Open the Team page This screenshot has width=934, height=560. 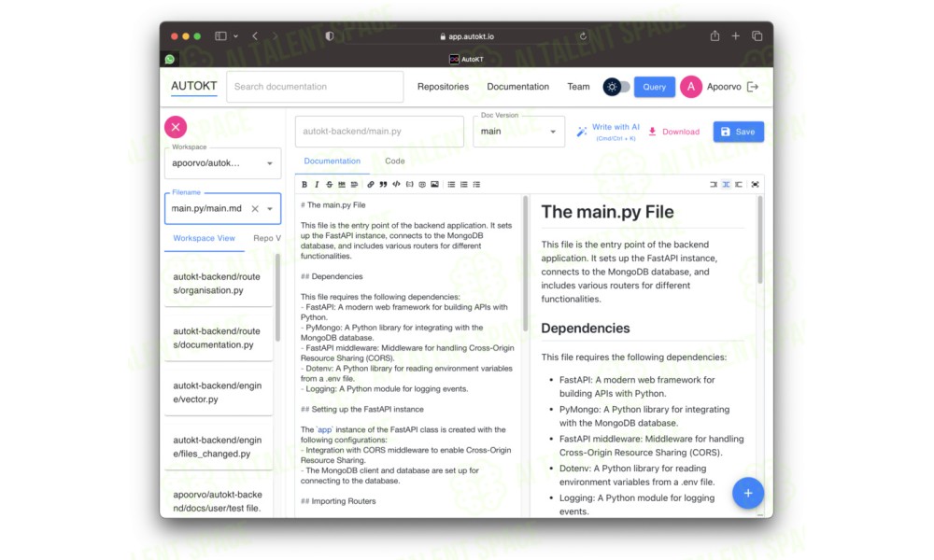coord(578,87)
